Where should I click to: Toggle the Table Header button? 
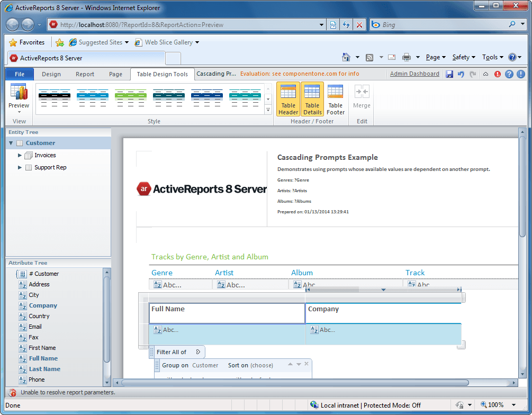[x=288, y=99]
